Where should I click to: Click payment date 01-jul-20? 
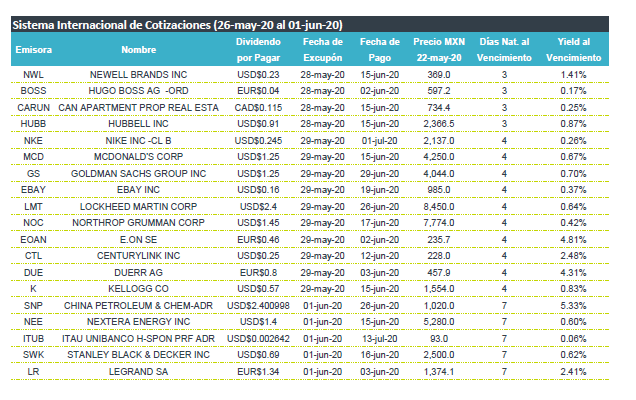click(x=380, y=141)
